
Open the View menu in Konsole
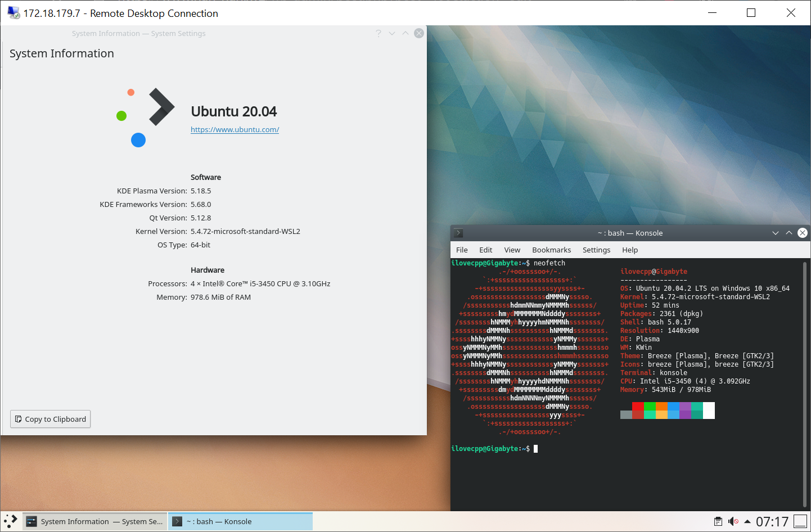click(x=512, y=250)
